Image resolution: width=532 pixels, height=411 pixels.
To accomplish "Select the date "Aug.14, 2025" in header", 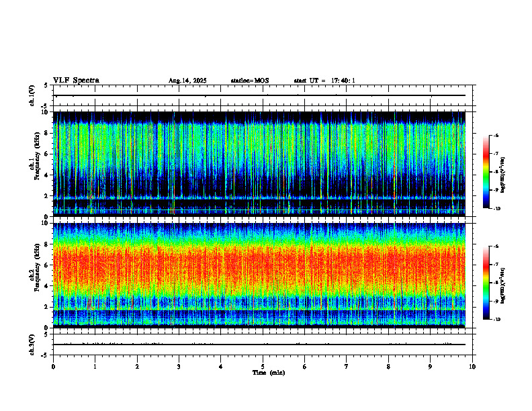I will [187, 81].
